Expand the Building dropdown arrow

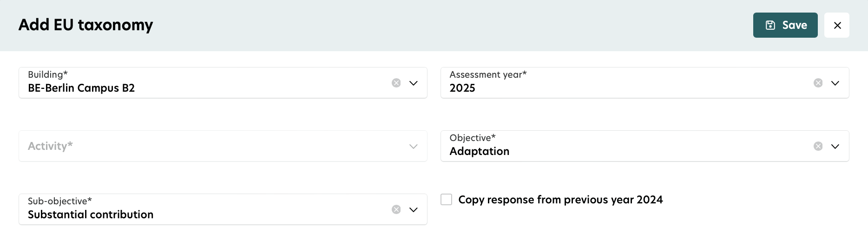point(414,83)
